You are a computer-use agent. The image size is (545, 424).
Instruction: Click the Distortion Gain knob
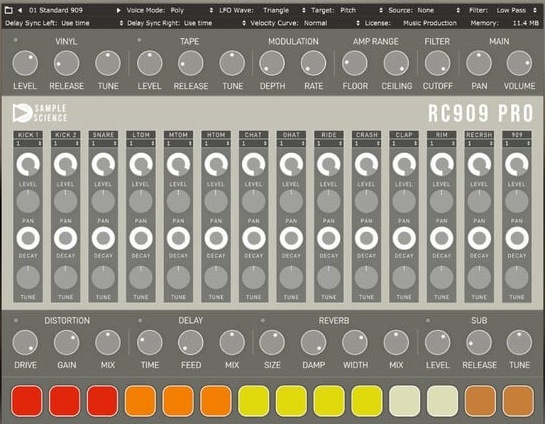coord(66,343)
